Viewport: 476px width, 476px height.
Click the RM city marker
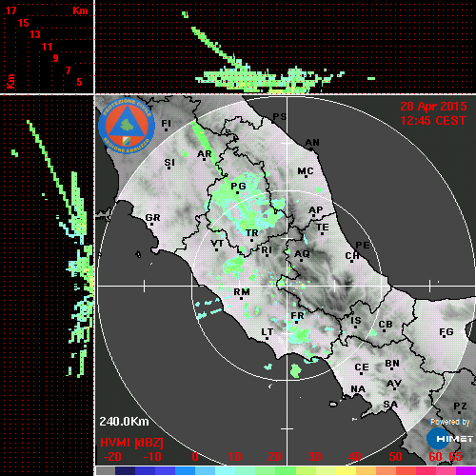coord(242,298)
